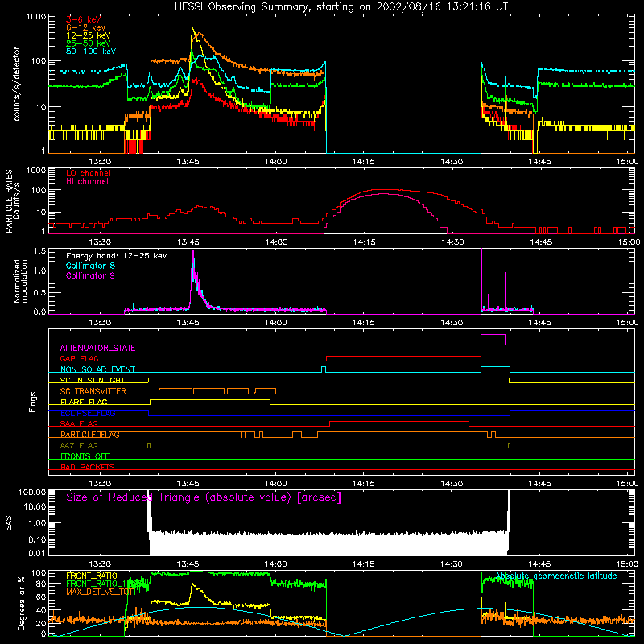Image resolution: width=644 pixels, height=644 pixels.
Task: Click the SC_IN_SUNLIGHT flag label
Action: 93,381
